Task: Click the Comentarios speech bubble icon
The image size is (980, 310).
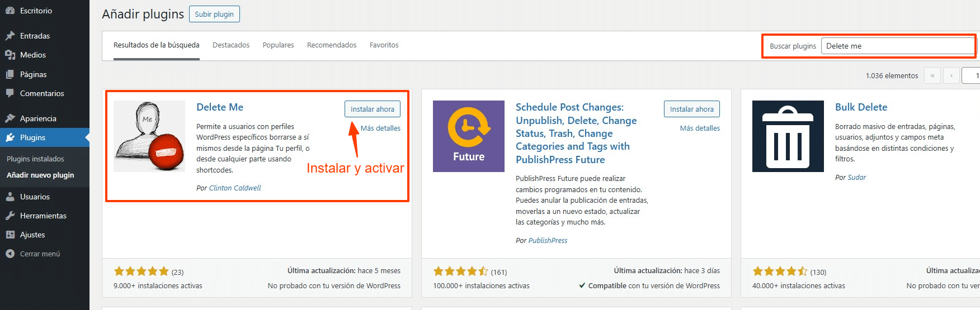Action: point(10,93)
